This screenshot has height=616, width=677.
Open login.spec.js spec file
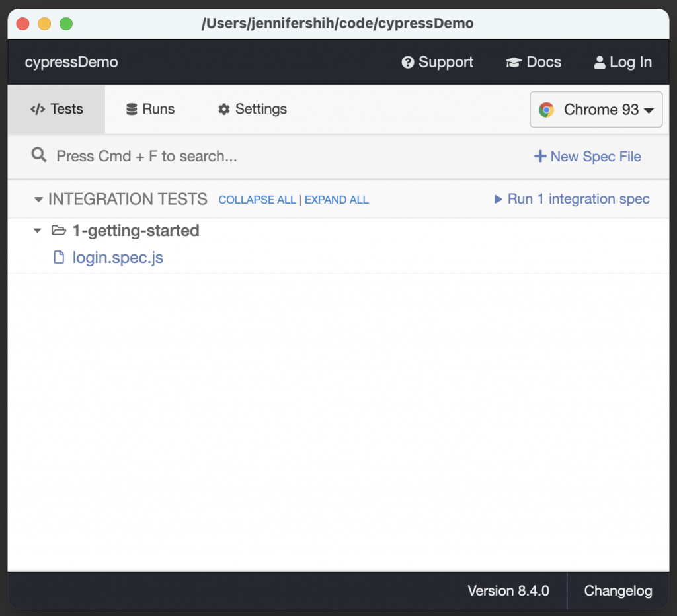point(118,258)
